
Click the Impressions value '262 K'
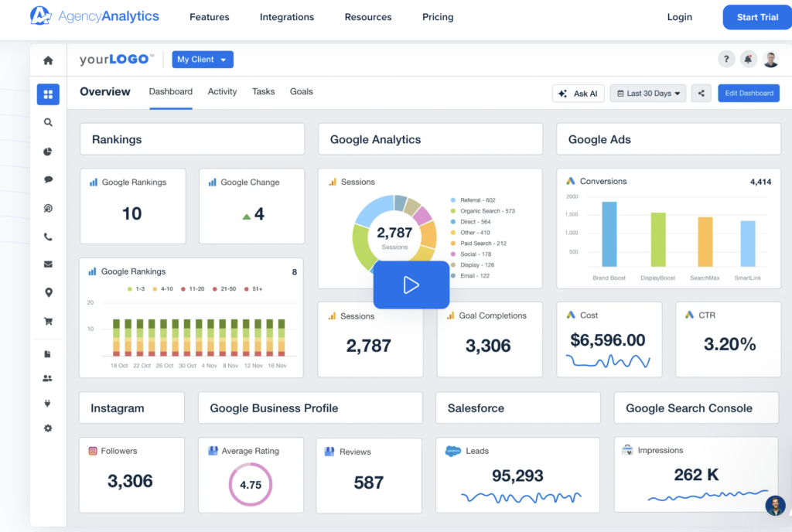tap(696, 475)
